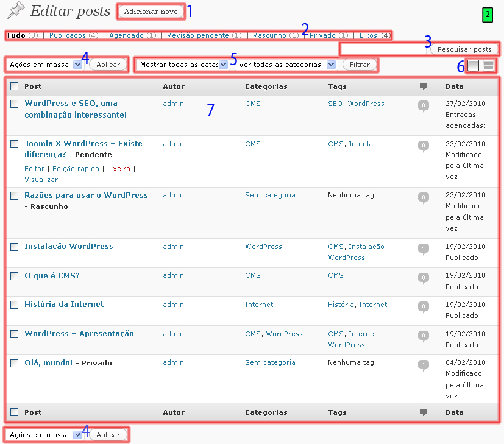Click comment bubble for WordPress – Apresentação
504x444 pixels.
coord(424,336)
